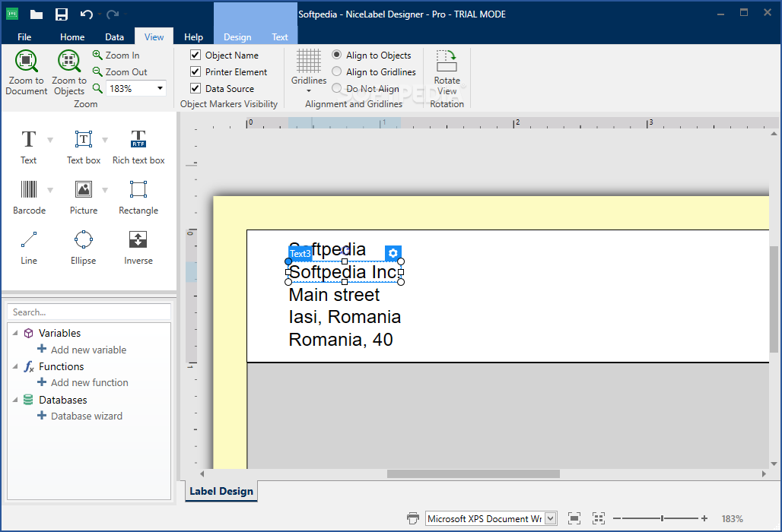The height and width of the screenshot is (532, 782).
Task: Click the horizontal scrollbar thumb
Action: coord(473,473)
